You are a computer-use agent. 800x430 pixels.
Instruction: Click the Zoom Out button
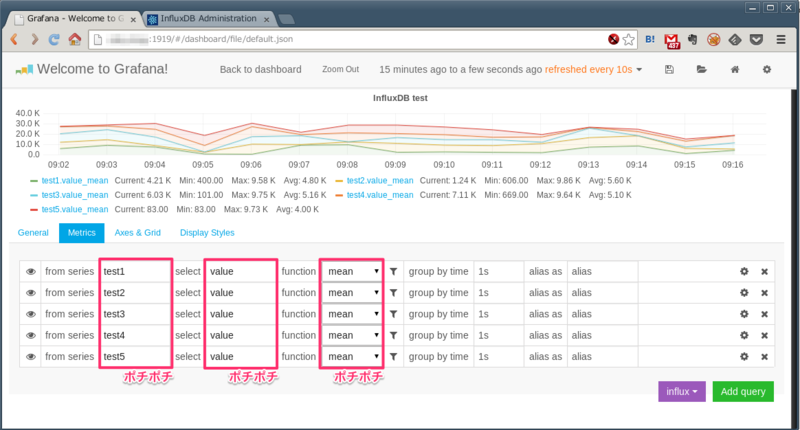340,69
